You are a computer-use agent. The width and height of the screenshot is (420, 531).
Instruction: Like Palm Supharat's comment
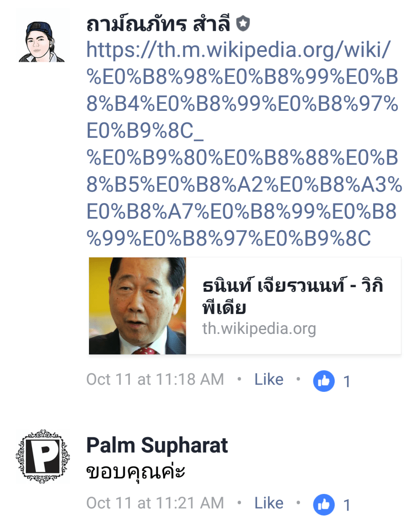pos(269,503)
